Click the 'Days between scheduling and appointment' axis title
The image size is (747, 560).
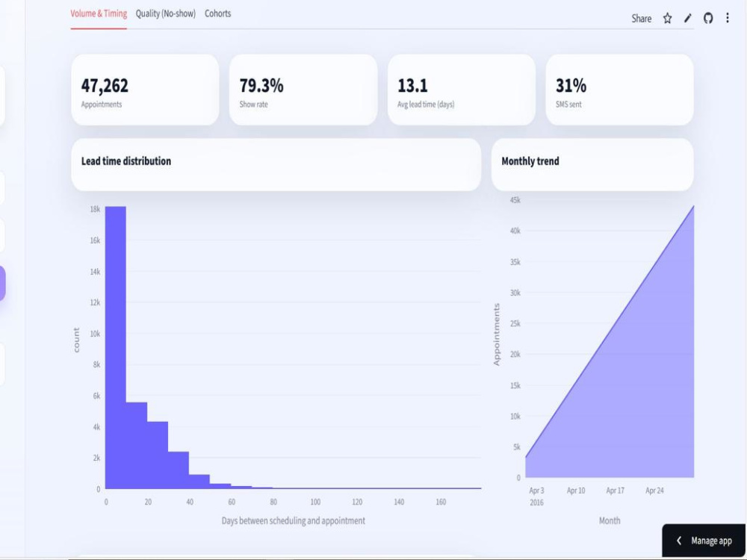click(293, 520)
